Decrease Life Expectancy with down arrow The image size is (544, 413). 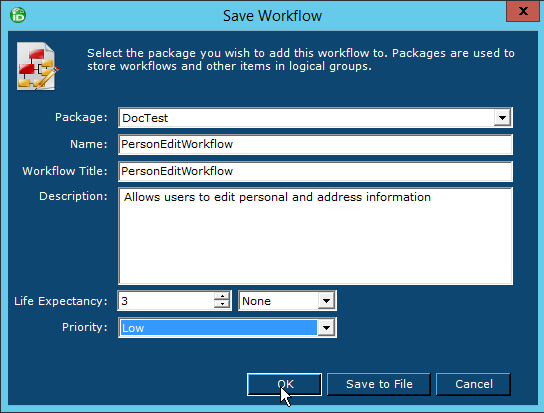coord(222,305)
